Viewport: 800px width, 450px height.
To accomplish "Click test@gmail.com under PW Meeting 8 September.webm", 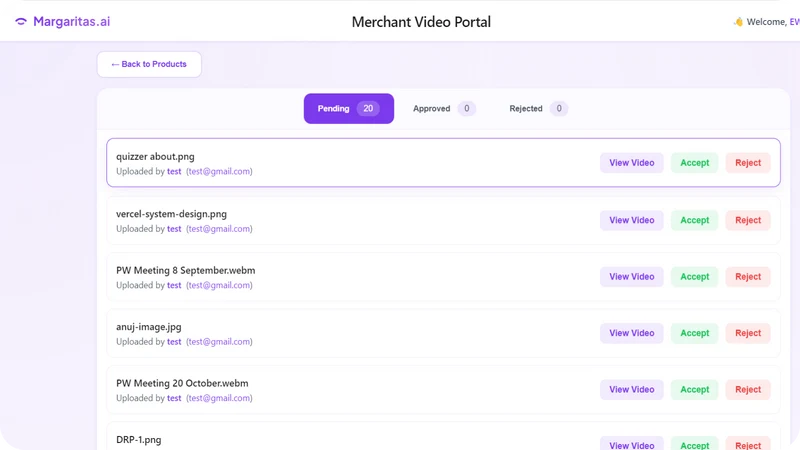I will click(x=219, y=285).
